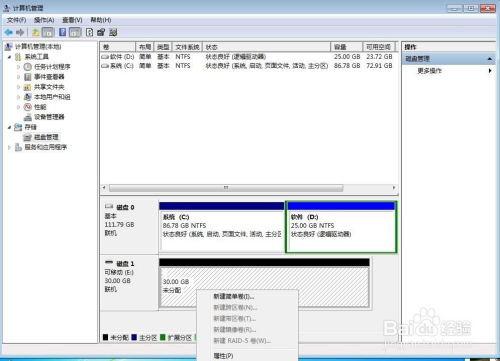Click the 计算机管理 title bar icon
The width and height of the screenshot is (500, 361).
7,8
